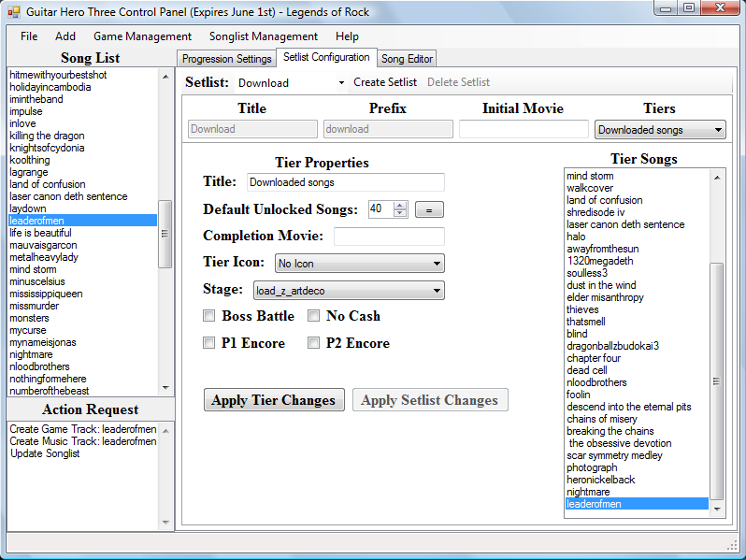Select the Setlist Configuration tab

click(x=326, y=57)
